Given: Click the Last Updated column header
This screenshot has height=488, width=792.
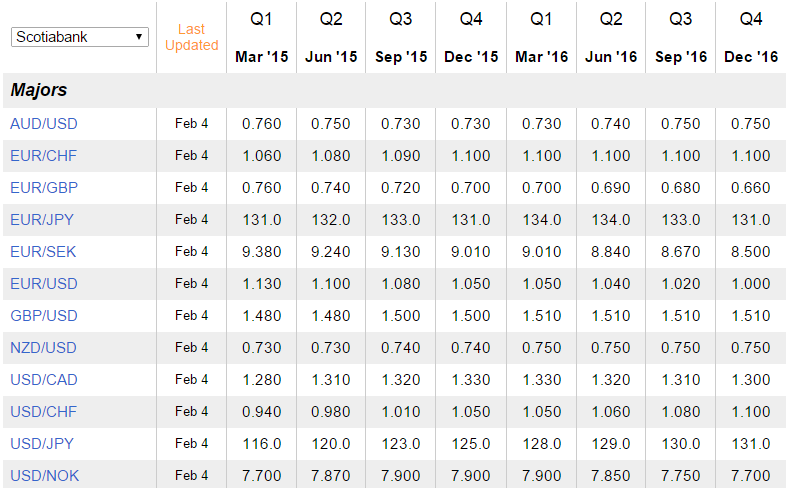Looking at the screenshot, I should click(x=191, y=38).
